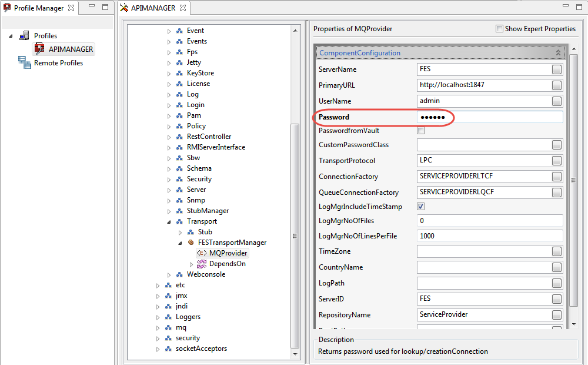Image resolution: width=588 pixels, height=365 pixels.
Task: Toggle the PasswordfromVault checkbox
Action: pyautogui.click(x=420, y=131)
